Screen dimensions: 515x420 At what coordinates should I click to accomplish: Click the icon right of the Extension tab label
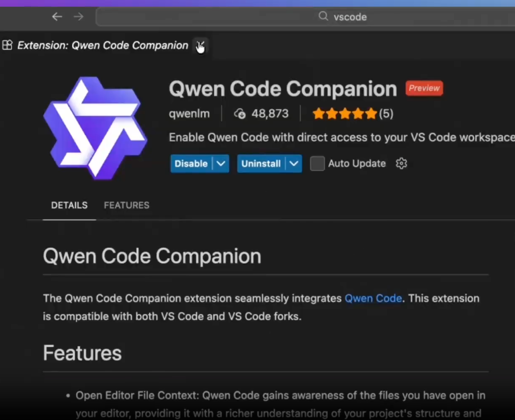(x=200, y=46)
